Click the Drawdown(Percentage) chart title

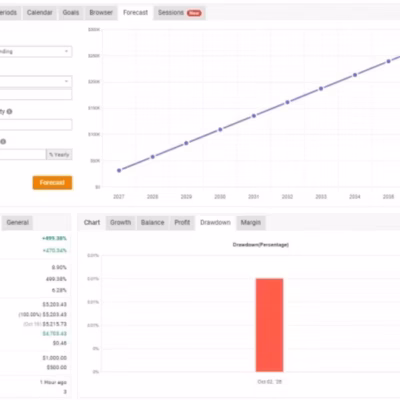click(x=261, y=245)
